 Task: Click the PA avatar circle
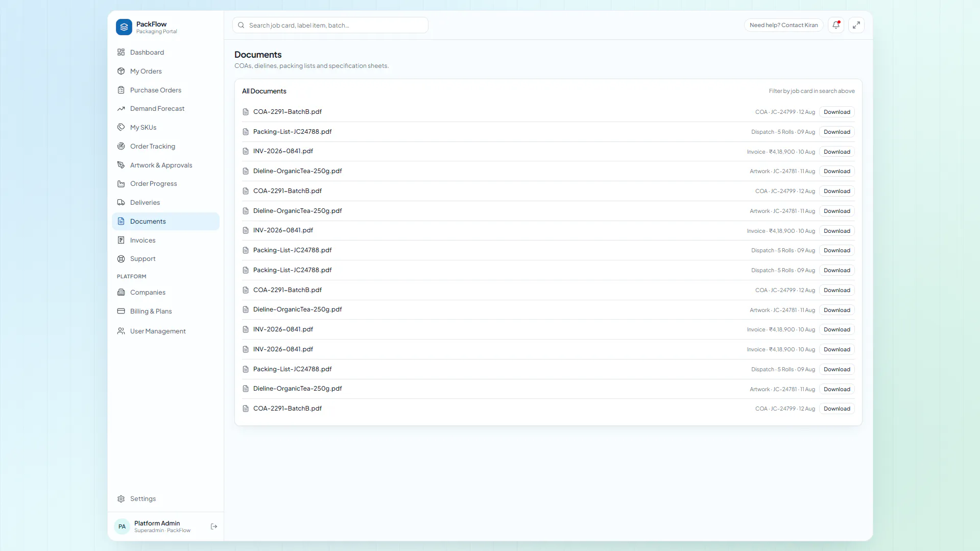122,526
